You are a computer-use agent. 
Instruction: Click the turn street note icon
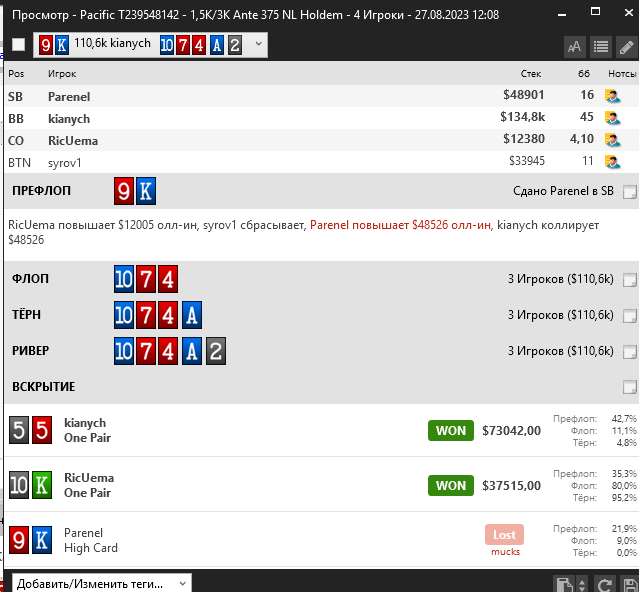[x=630, y=315]
